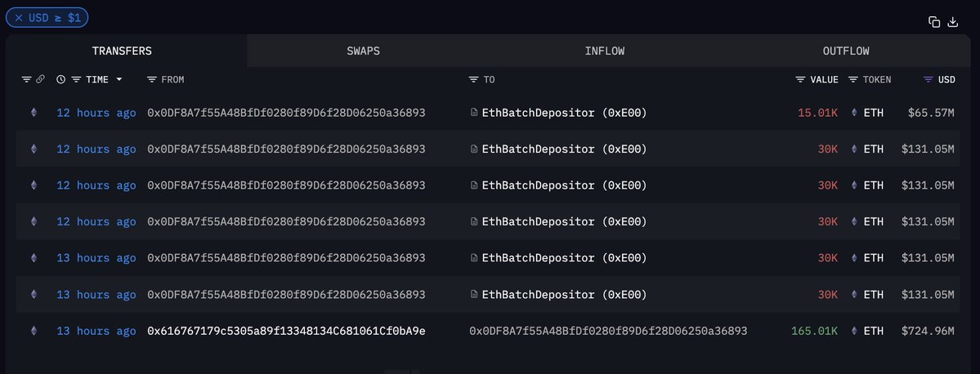Open the TOKEN column filter

853,79
